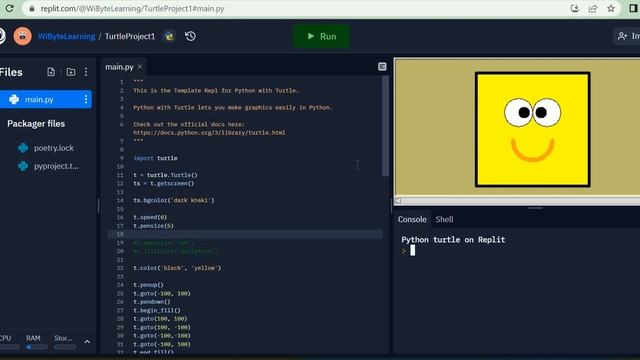Click the Files panel title
The image size is (640, 360).
pyautogui.click(x=11, y=72)
